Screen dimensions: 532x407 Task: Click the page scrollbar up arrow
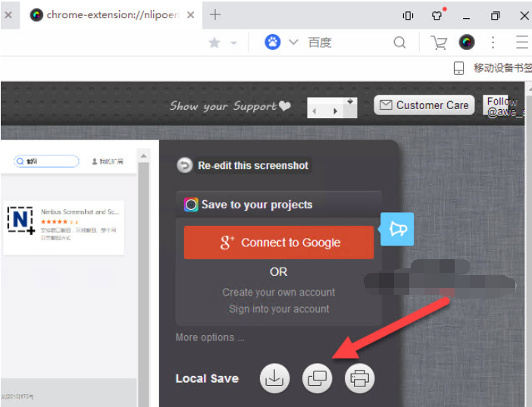(529, 88)
